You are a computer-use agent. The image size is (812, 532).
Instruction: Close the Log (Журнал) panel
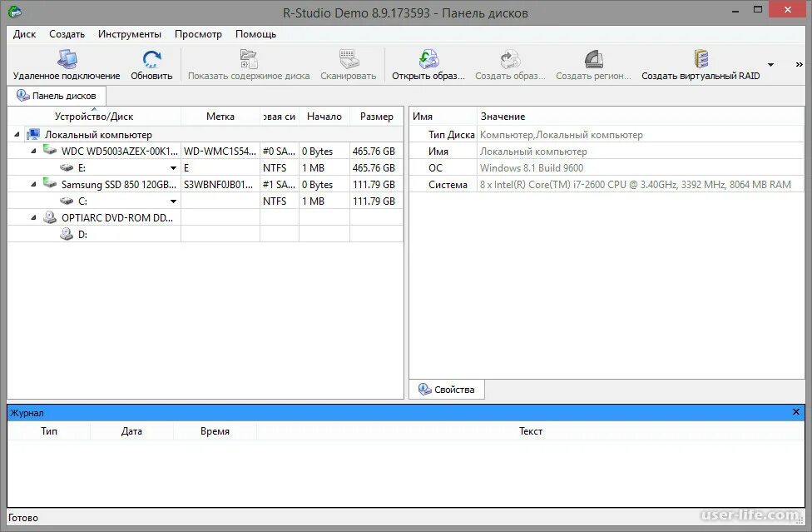coord(796,412)
